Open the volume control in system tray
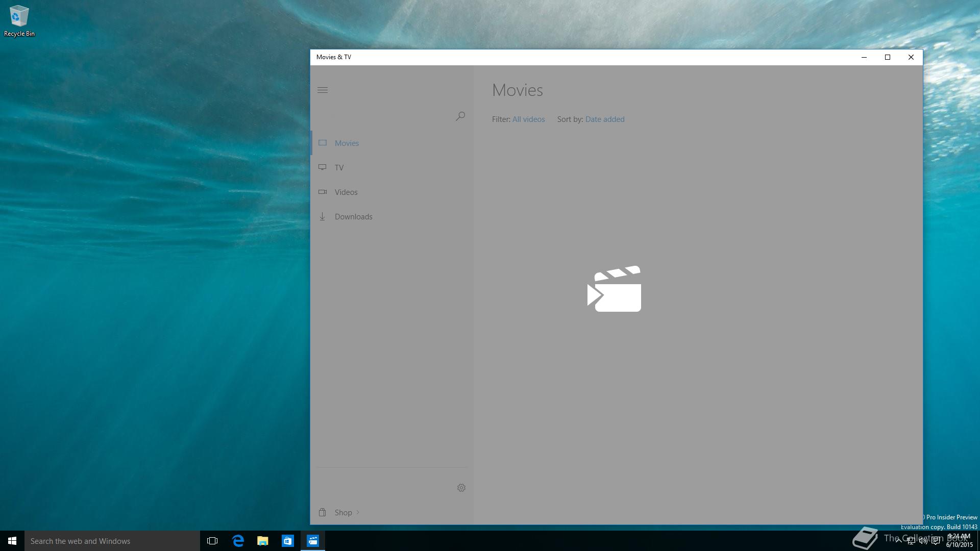Viewport: 980px width, 551px height. tap(923, 541)
